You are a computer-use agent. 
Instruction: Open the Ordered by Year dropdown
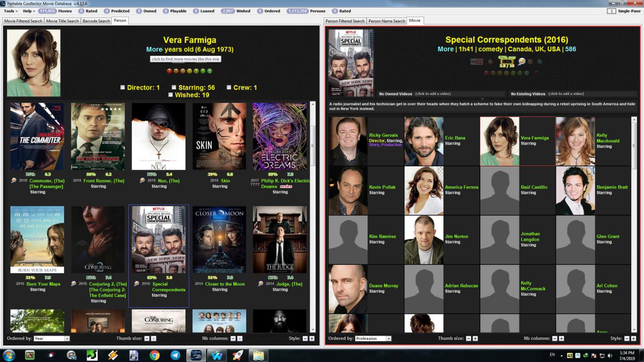51,338
